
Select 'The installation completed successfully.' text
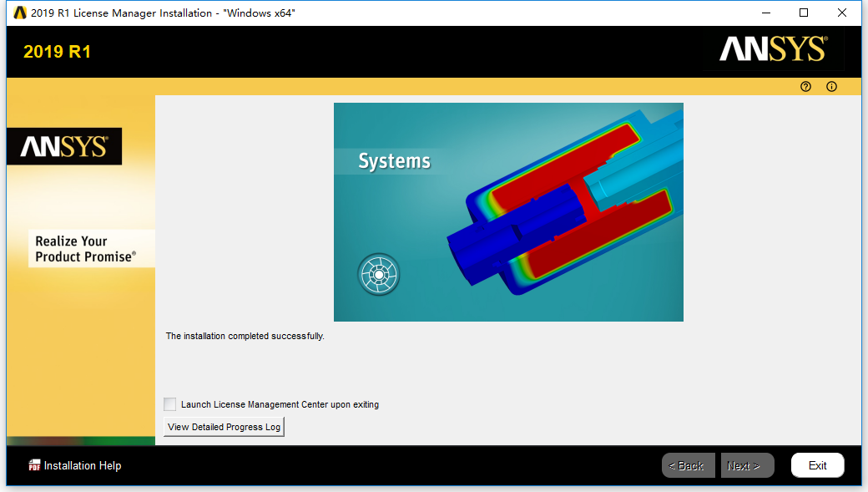tap(245, 336)
